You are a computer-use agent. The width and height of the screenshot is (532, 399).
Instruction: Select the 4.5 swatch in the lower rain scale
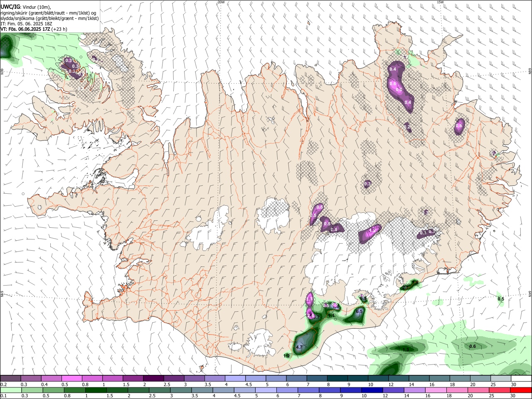point(245,390)
